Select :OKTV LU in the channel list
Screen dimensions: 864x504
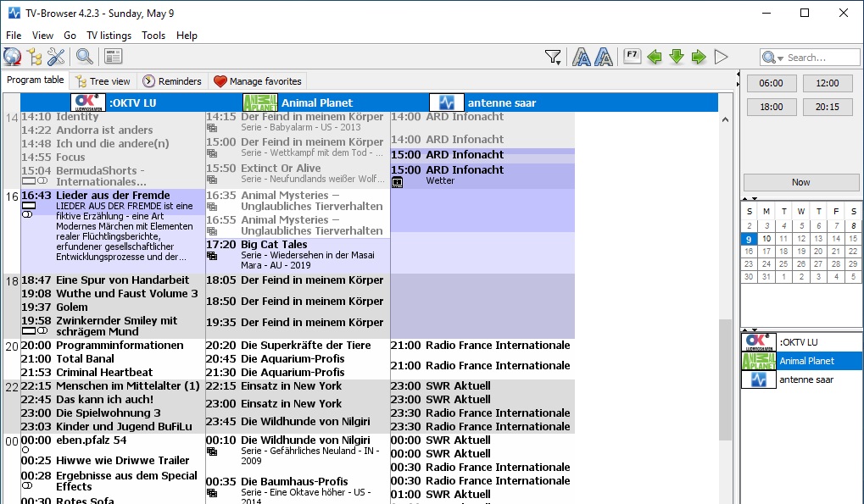[802, 342]
